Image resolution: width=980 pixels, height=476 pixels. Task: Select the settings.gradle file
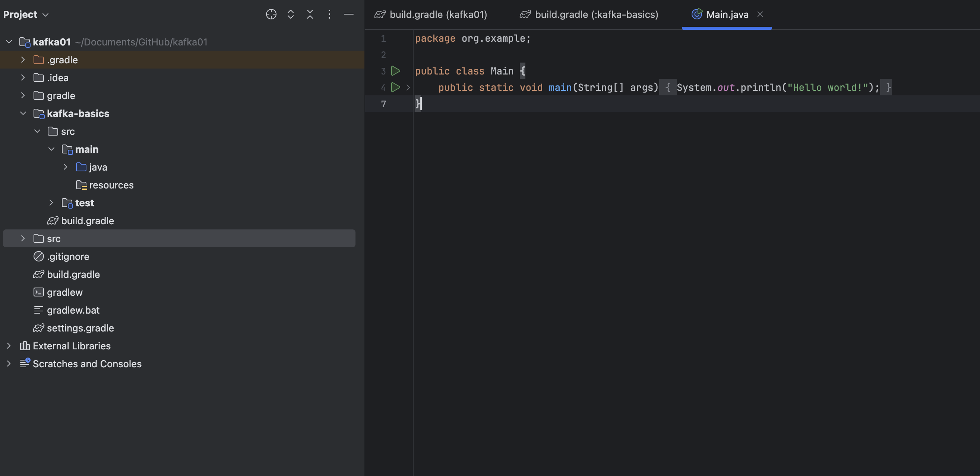point(80,328)
